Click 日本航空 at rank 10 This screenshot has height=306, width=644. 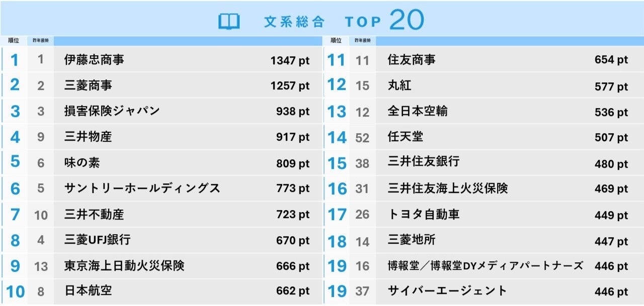tap(88, 290)
